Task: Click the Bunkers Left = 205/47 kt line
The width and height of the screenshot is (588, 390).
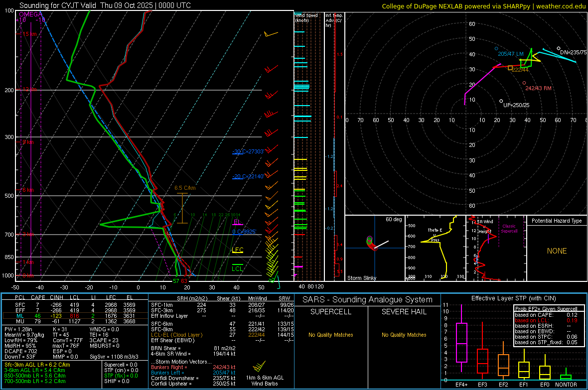Action: (193, 373)
